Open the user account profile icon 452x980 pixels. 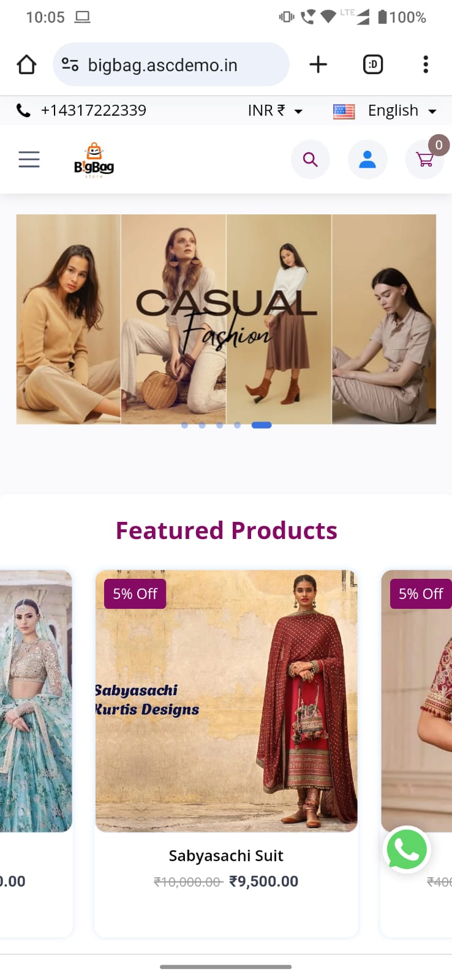367,159
